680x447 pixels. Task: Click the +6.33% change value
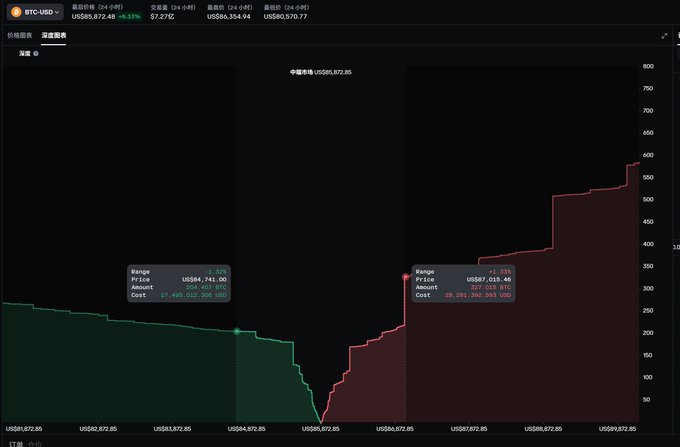pos(129,16)
